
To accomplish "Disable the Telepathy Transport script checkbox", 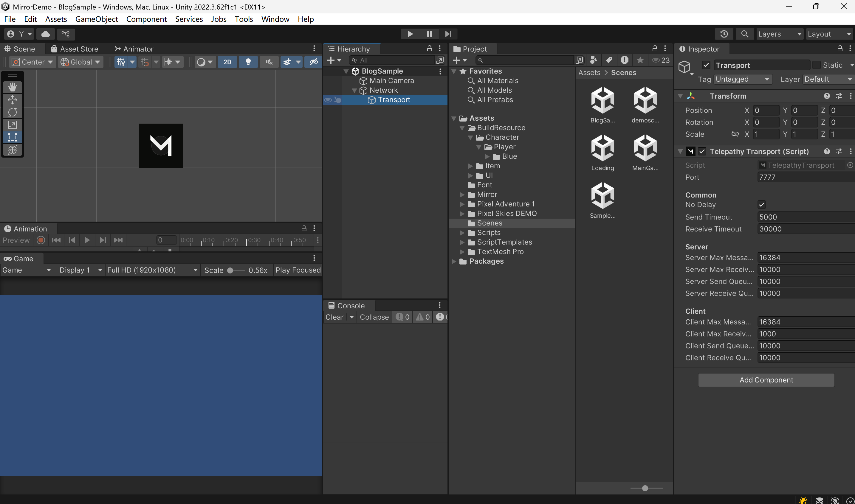I will [x=702, y=152].
